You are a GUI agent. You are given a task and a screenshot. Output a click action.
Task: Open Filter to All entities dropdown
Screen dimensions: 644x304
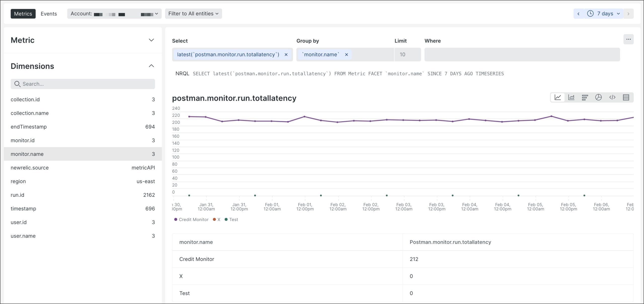coord(193,14)
